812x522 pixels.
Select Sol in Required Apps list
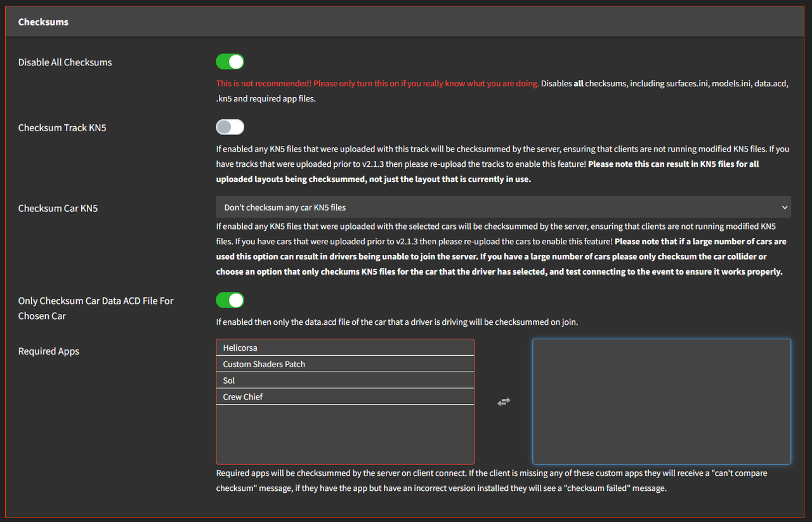pos(345,381)
